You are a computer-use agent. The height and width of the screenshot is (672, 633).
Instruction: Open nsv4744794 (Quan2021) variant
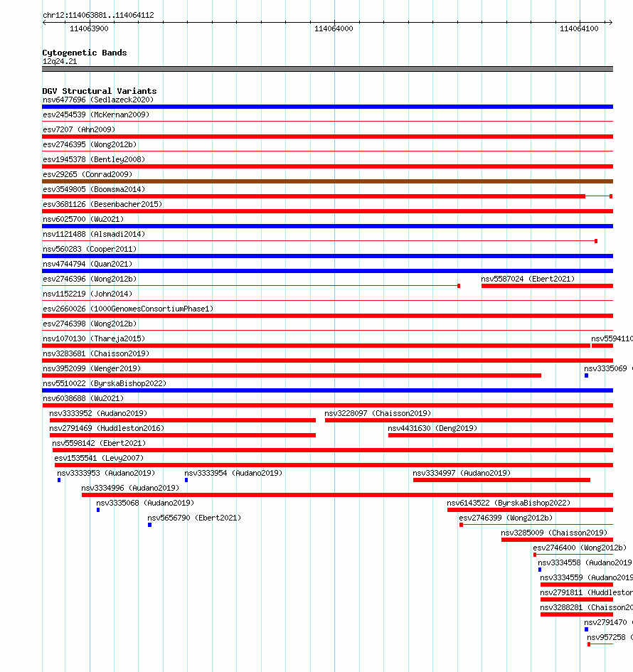click(x=87, y=264)
